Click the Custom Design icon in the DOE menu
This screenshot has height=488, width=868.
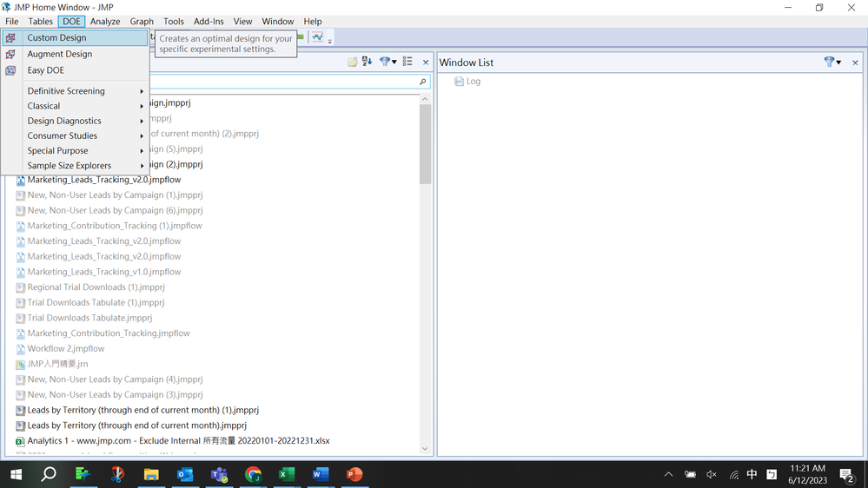(x=10, y=37)
